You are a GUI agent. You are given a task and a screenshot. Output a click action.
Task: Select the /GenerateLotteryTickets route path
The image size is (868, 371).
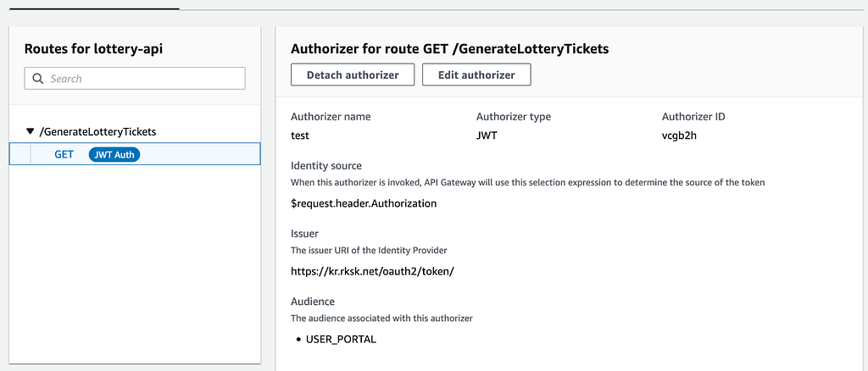pyautogui.click(x=97, y=131)
